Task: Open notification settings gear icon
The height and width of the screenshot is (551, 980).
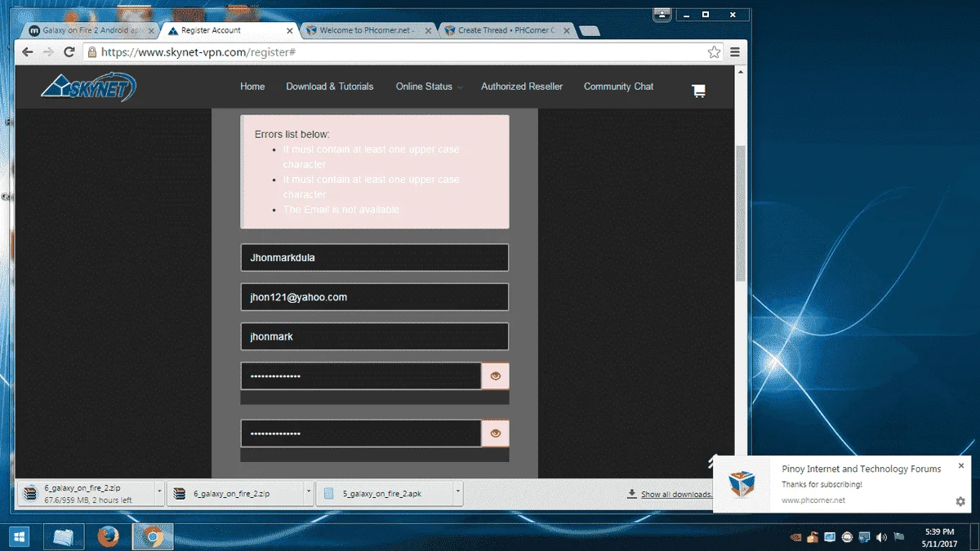Action: tap(960, 501)
